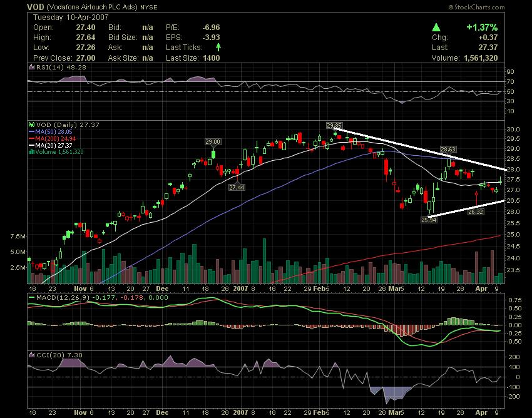Image resolution: width=532 pixels, height=418 pixels.
Task: Click the MACD(12,26,9) label
Action: click(x=62, y=298)
